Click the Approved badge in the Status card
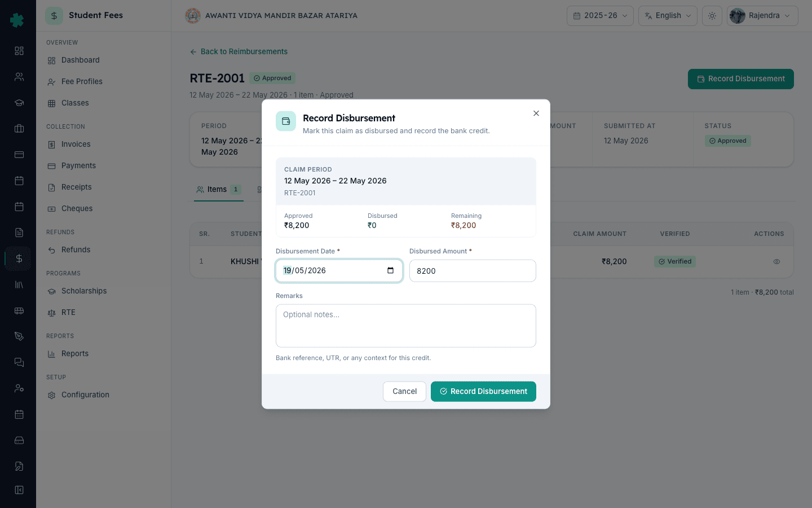The width and height of the screenshot is (812, 508). (x=727, y=141)
